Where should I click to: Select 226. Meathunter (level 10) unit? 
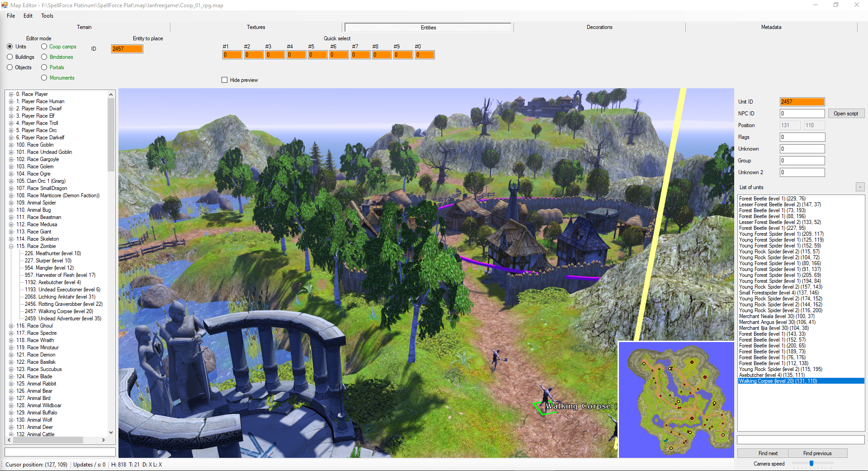pyautogui.click(x=53, y=253)
